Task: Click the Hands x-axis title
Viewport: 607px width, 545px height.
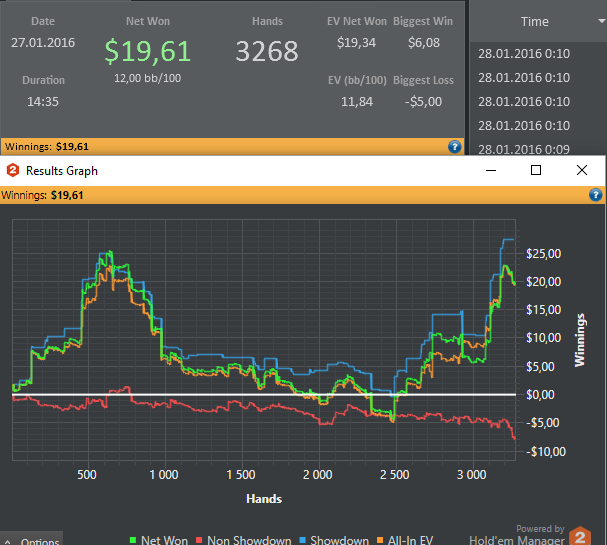Action: [x=264, y=499]
